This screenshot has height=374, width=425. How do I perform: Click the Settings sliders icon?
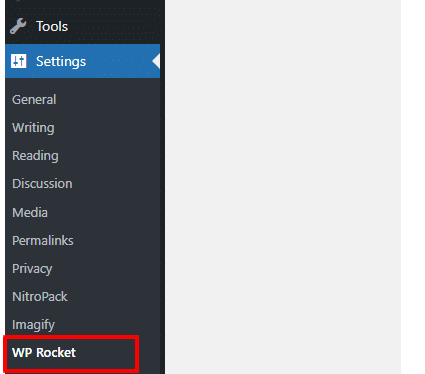click(18, 61)
